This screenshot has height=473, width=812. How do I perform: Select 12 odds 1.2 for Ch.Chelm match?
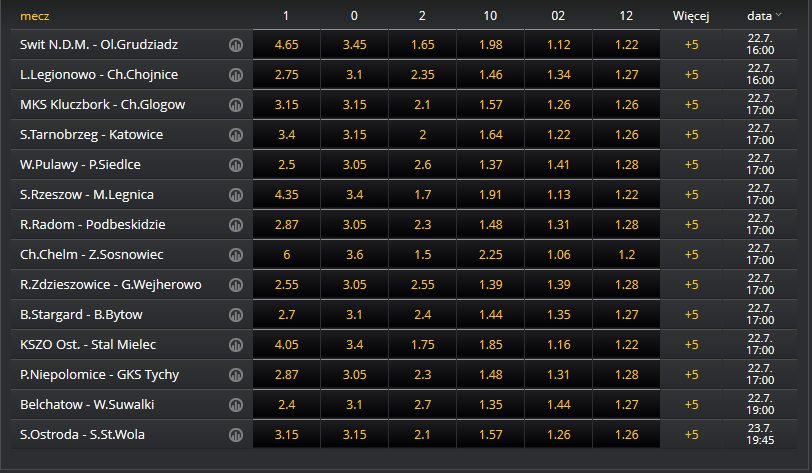tap(626, 254)
